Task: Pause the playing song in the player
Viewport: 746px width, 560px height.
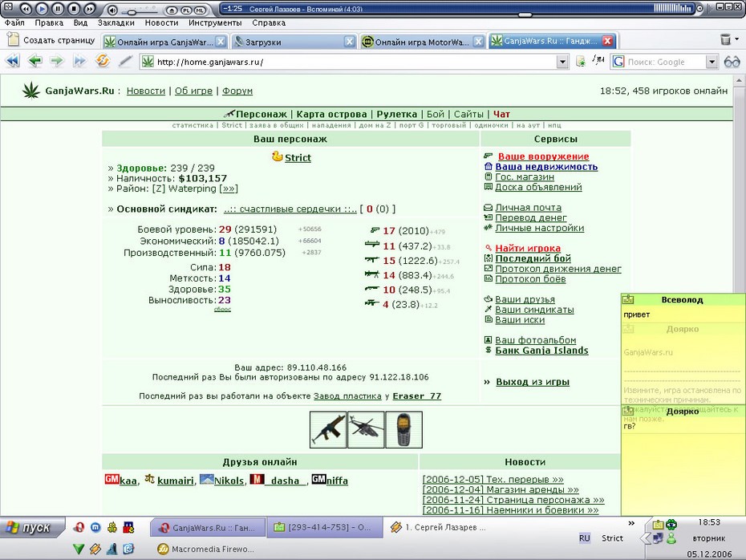Action: point(58,9)
